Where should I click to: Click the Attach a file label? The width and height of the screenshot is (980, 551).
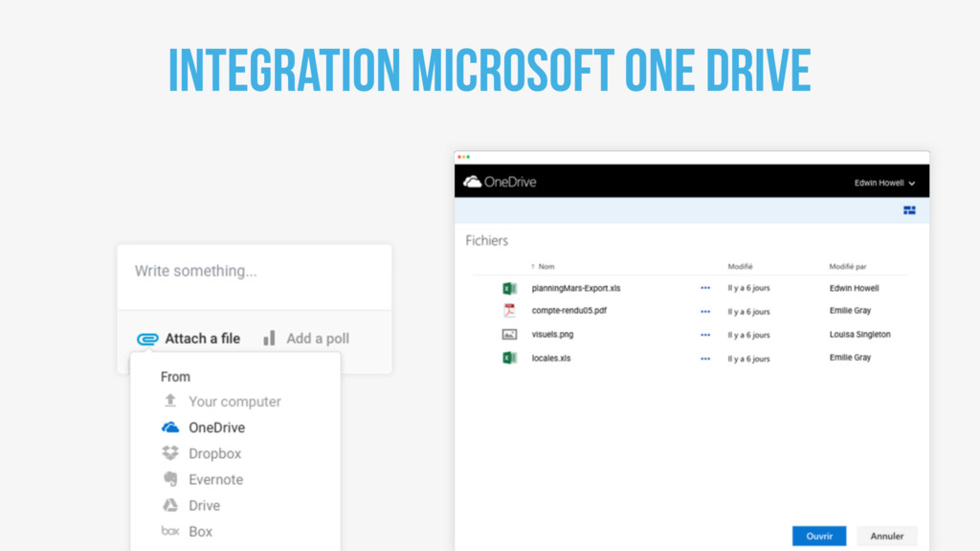[203, 339]
